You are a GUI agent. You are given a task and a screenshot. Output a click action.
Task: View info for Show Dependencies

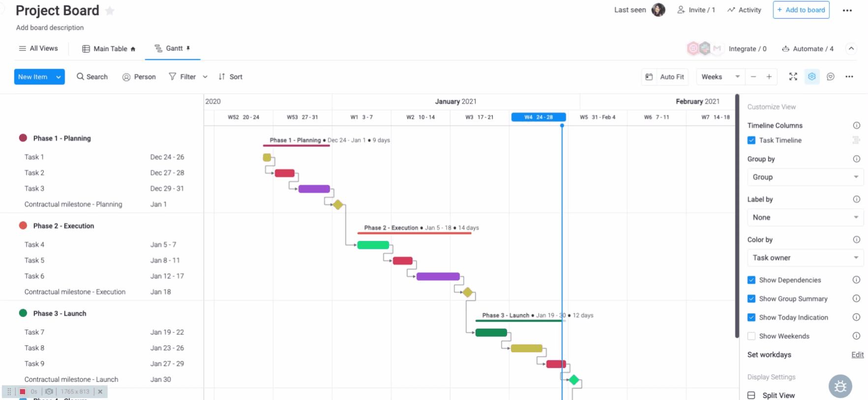(x=856, y=280)
